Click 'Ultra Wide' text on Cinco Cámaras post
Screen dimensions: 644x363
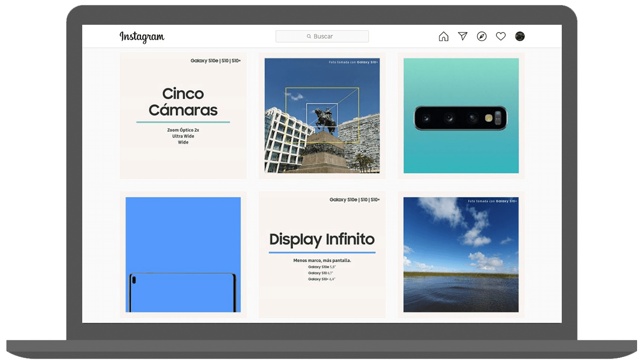183,136
